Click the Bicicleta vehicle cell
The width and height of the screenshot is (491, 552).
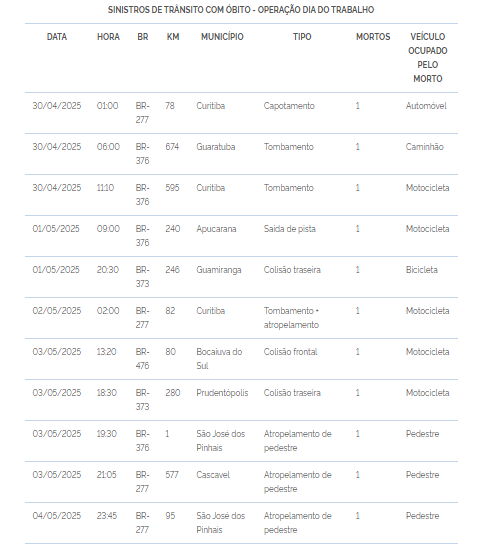point(421,270)
